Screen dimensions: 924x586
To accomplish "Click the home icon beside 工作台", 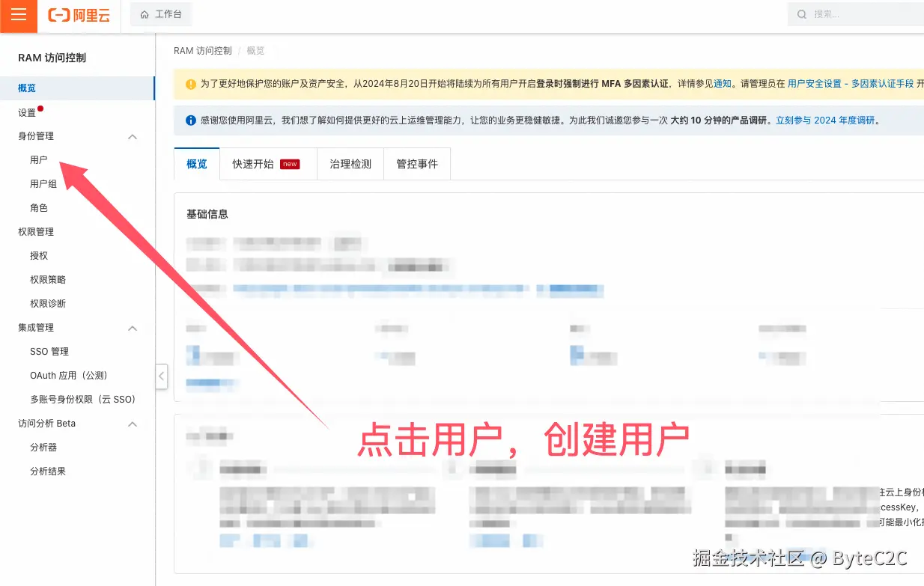I will 145,14.
